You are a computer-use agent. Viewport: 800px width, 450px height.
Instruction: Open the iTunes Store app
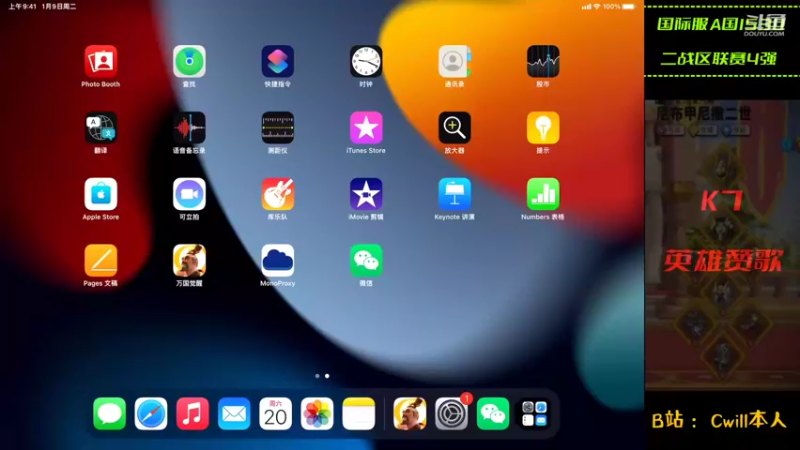click(366, 128)
